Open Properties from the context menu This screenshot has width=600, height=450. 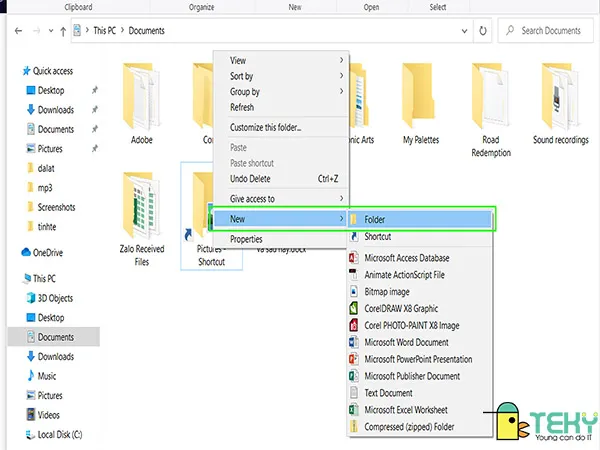point(246,239)
